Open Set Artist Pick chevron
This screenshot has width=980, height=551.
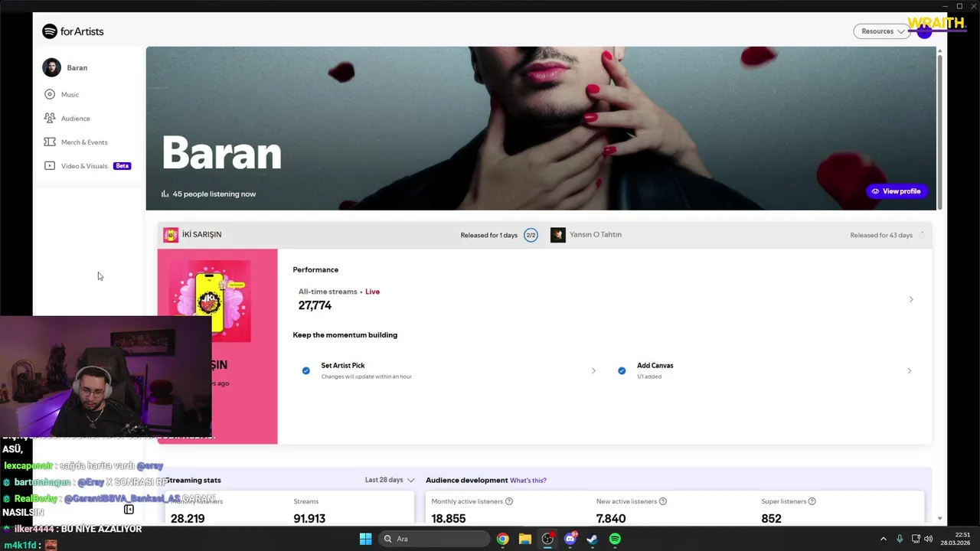click(593, 370)
